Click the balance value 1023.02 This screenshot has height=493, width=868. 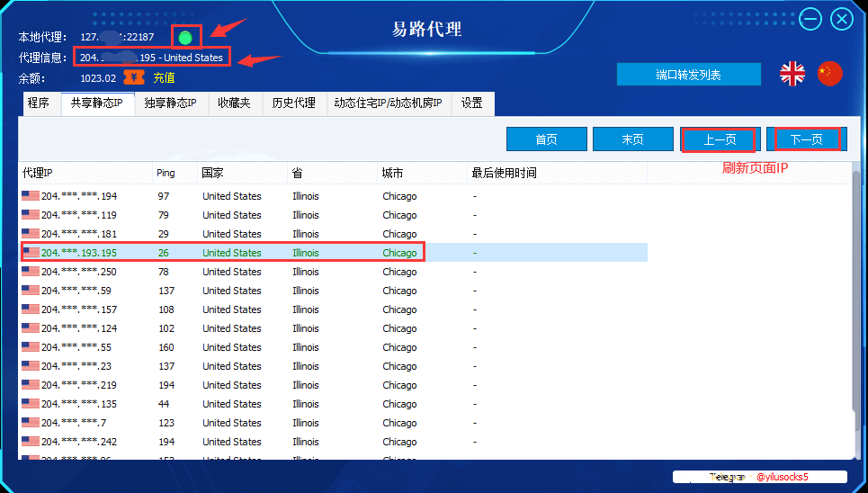[x=98, y=78]
